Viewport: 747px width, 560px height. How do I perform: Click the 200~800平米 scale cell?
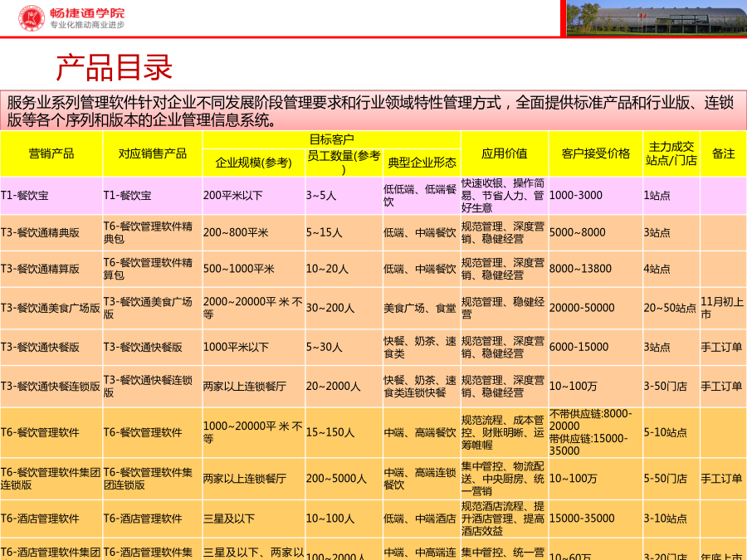pos(253,233)
